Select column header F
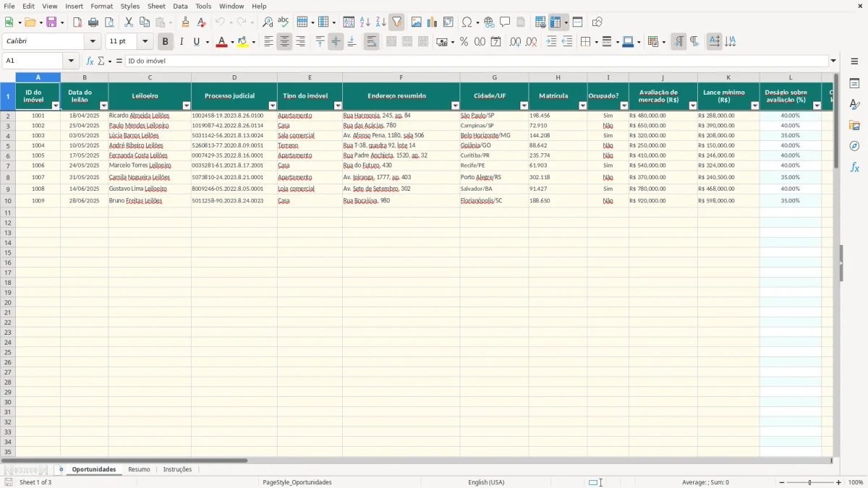This screenshot has height=488, width=868. click(401, 77)
